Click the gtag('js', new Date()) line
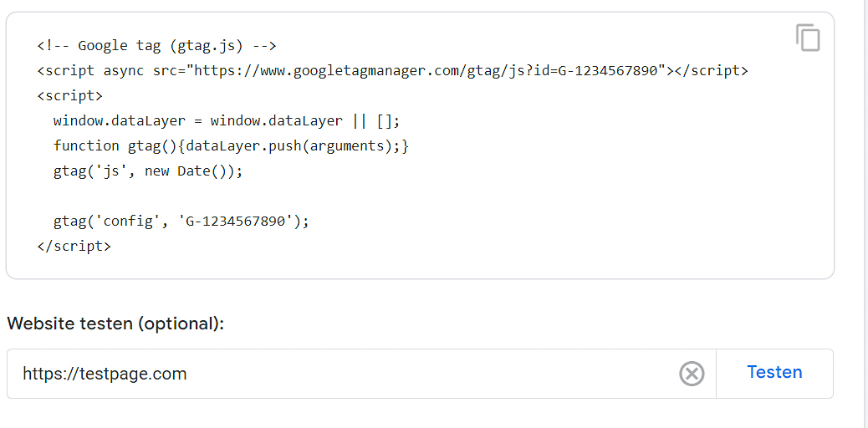 tap(148, 171)
